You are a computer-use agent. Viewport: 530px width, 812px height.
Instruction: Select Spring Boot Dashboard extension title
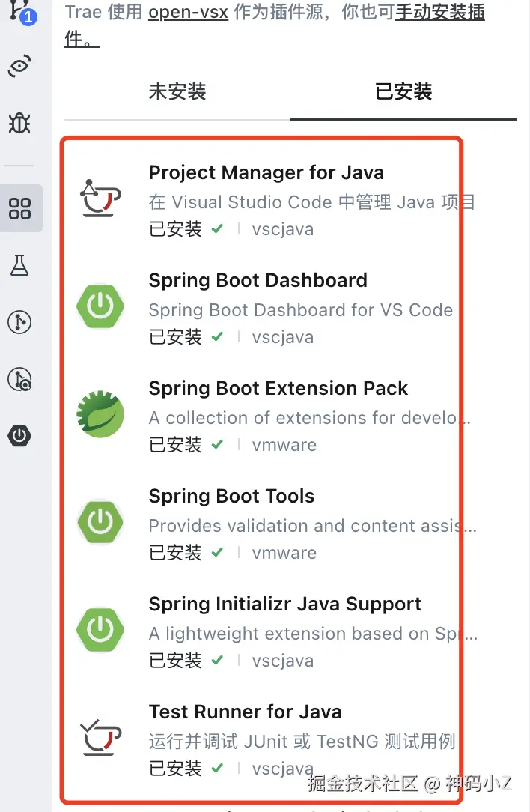258,280
